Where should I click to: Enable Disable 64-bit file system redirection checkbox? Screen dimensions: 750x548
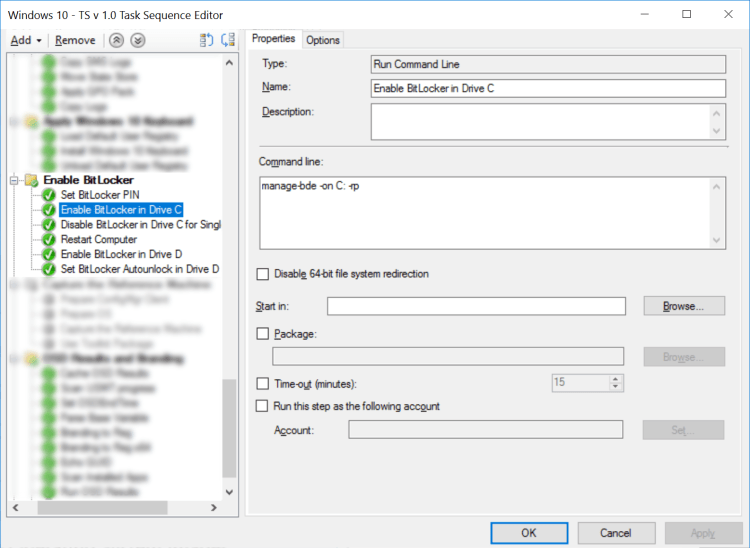(263, 274)
